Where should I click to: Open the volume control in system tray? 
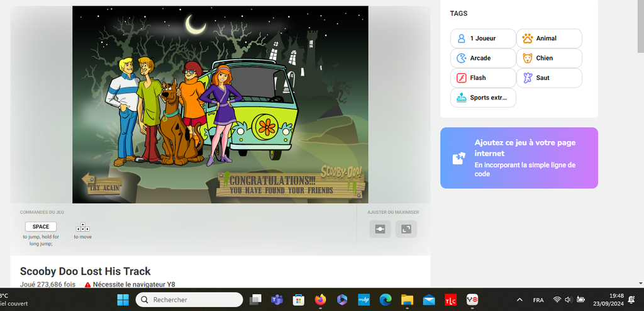pos(568,300)
